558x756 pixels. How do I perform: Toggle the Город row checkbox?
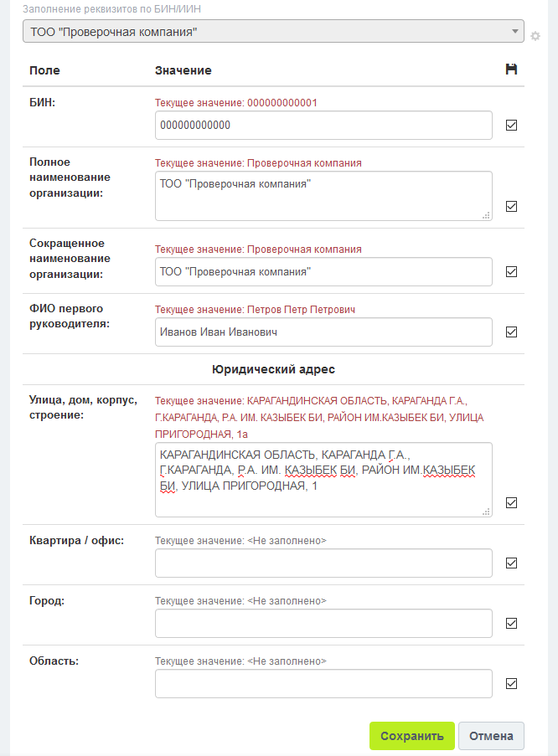click(511, 623)
